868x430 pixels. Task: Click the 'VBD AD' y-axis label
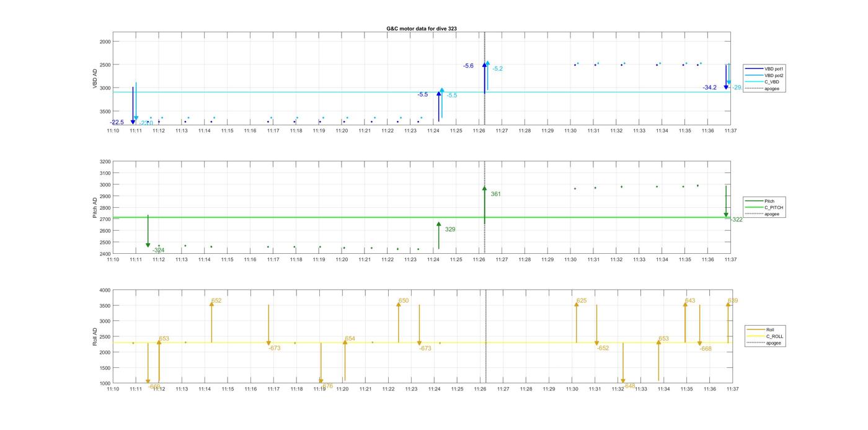click(95, 78)
